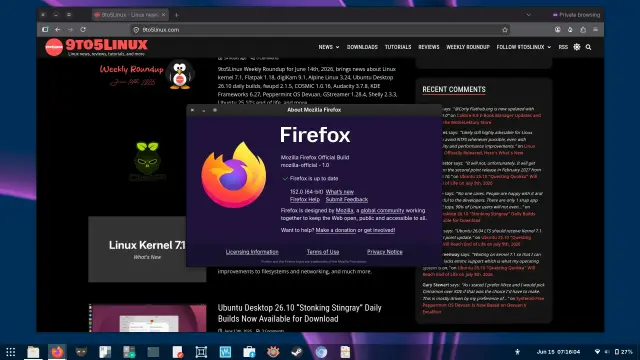This screenshot has width=640, height=360.
Task: Open the notepad app icon in taskbar
Action: 345,351
